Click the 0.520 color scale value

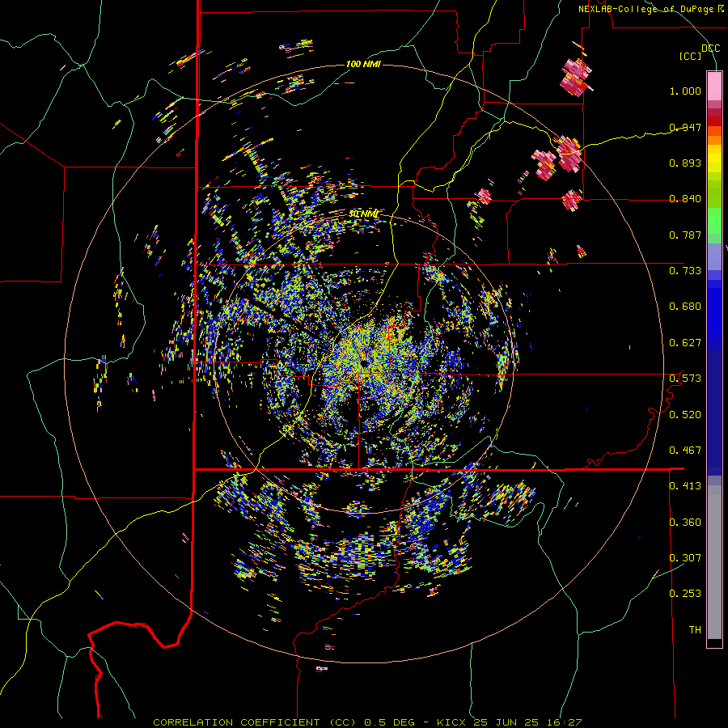pos(685,415)
